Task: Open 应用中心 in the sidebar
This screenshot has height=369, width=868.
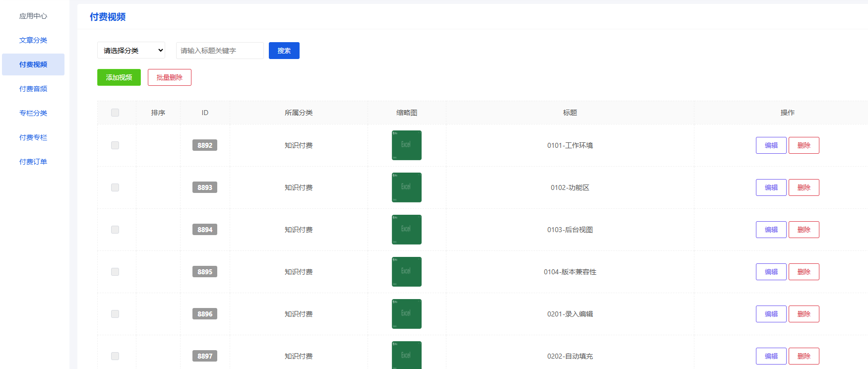Action: point(33,16)
